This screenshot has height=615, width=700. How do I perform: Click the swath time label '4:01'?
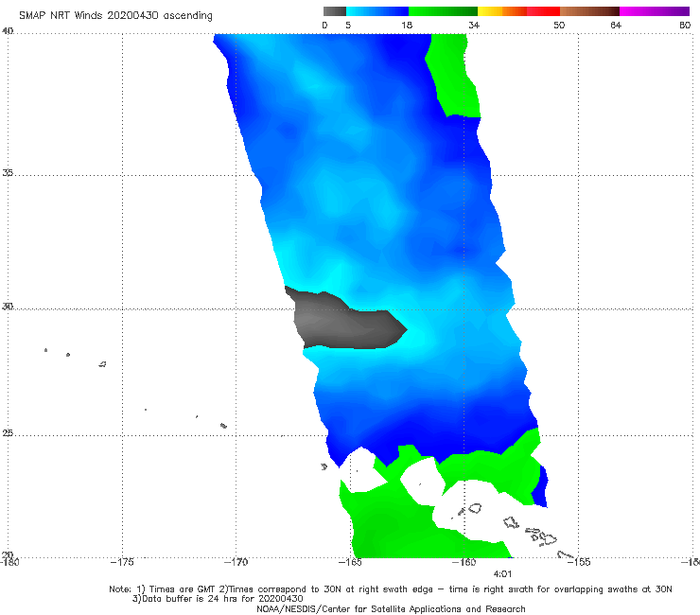coord(502,574)
